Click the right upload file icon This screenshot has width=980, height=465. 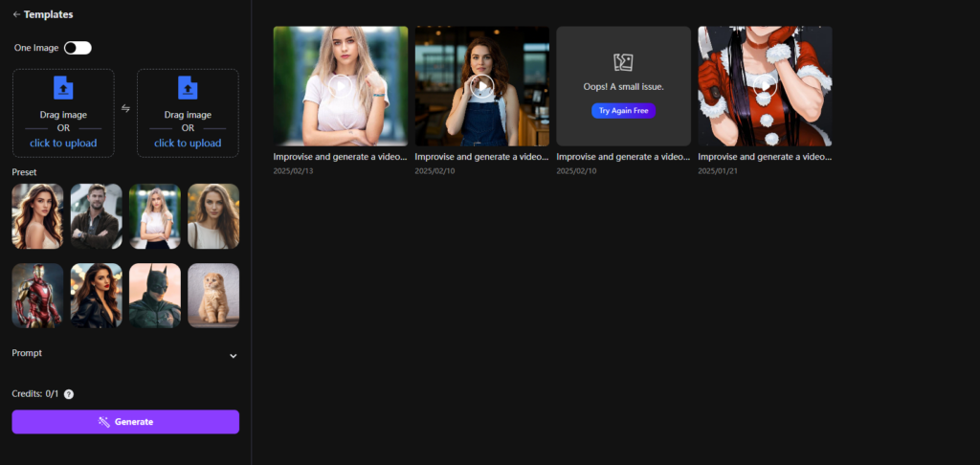(x=188, y=87)
